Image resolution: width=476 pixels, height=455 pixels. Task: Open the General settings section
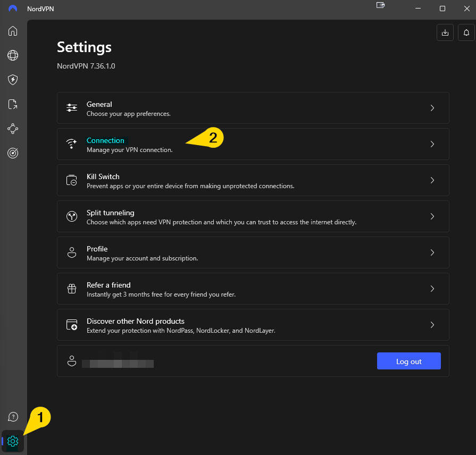click(x=253, y=108)
